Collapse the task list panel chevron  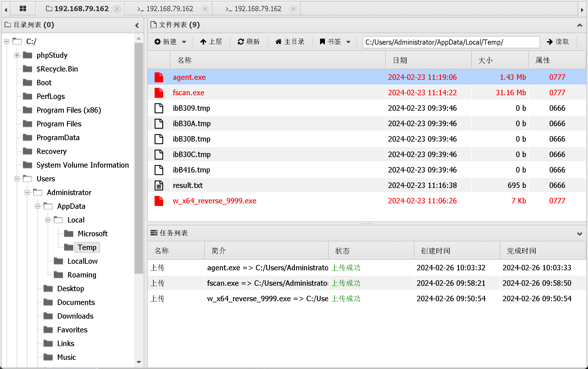579,234
